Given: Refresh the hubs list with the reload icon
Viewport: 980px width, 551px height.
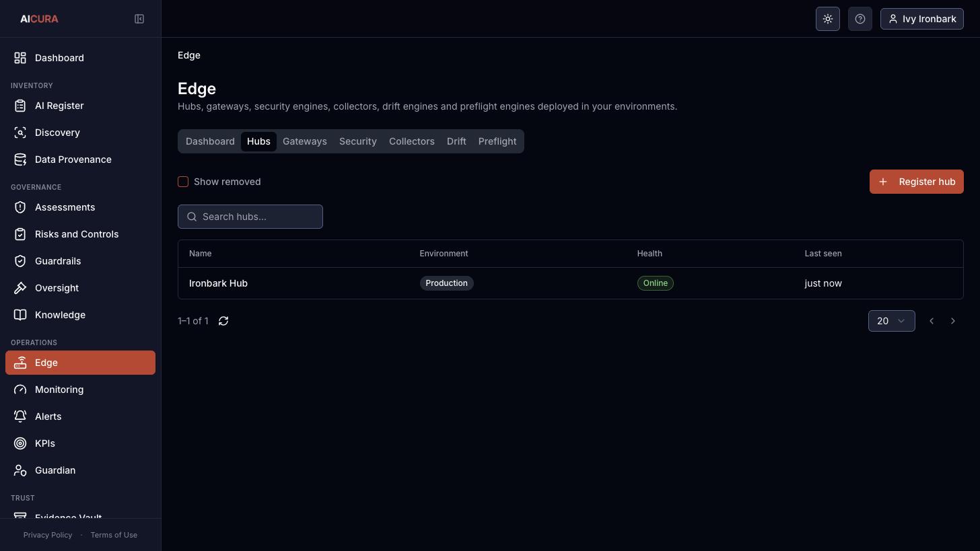Looking at the screenshot, I should [x=223, y=321].
